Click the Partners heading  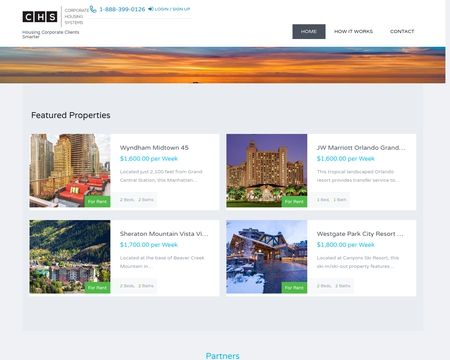[x=222, y=356]
